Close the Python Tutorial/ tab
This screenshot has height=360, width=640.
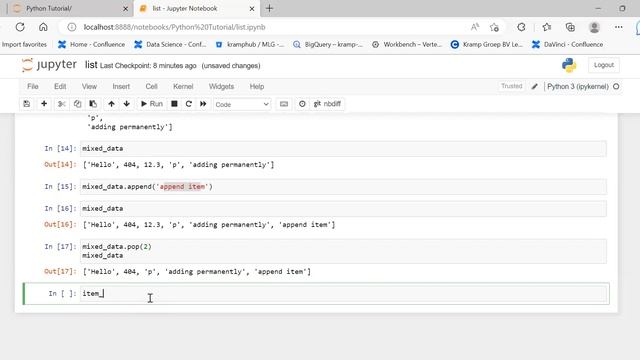coord(125,9)
